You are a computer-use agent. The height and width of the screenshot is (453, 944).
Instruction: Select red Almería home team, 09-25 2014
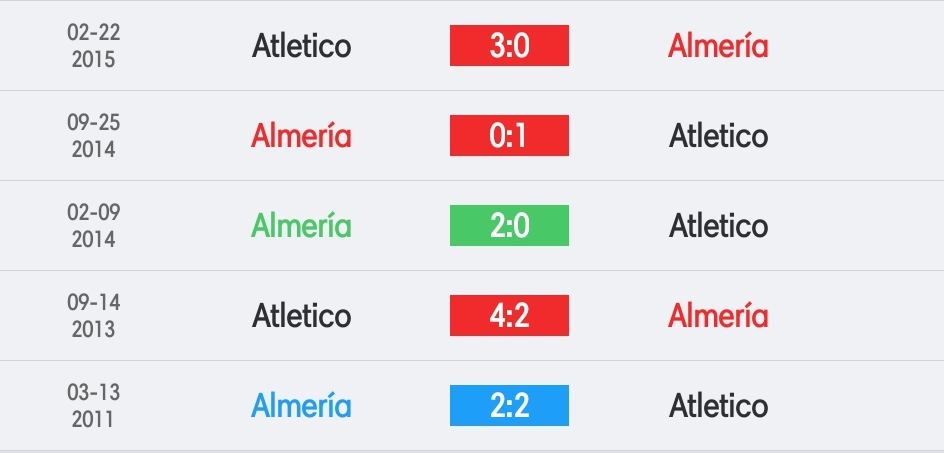point(301,136)
